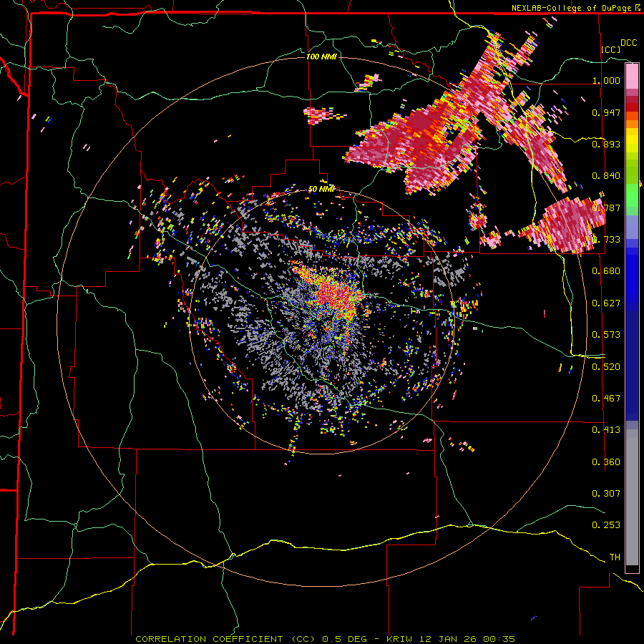
Task: Click the DCC legend title
Action: [628, 43]
